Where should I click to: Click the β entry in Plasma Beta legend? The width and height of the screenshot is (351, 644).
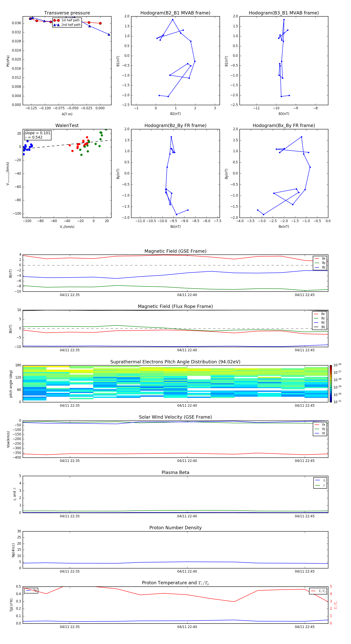[320, 486]
